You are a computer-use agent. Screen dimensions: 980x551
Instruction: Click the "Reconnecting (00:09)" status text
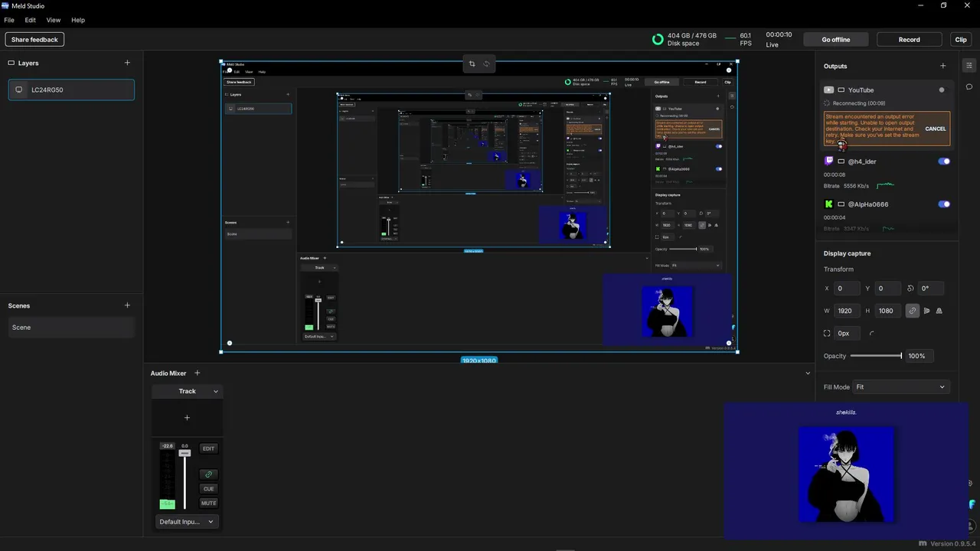[x=859, y=103]
